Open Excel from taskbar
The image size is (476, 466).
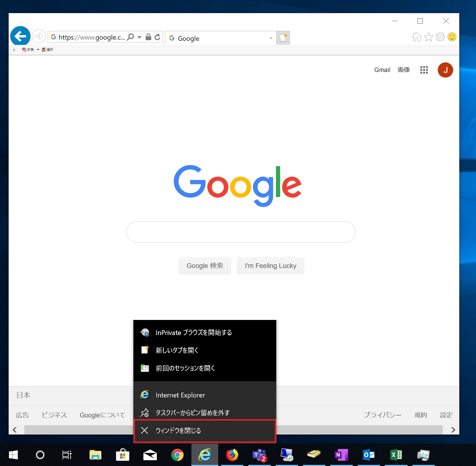click(x=396, y=455)
